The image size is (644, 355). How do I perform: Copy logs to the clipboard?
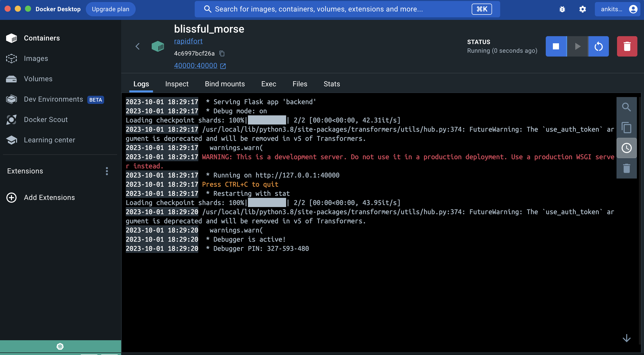coord(626,128)
